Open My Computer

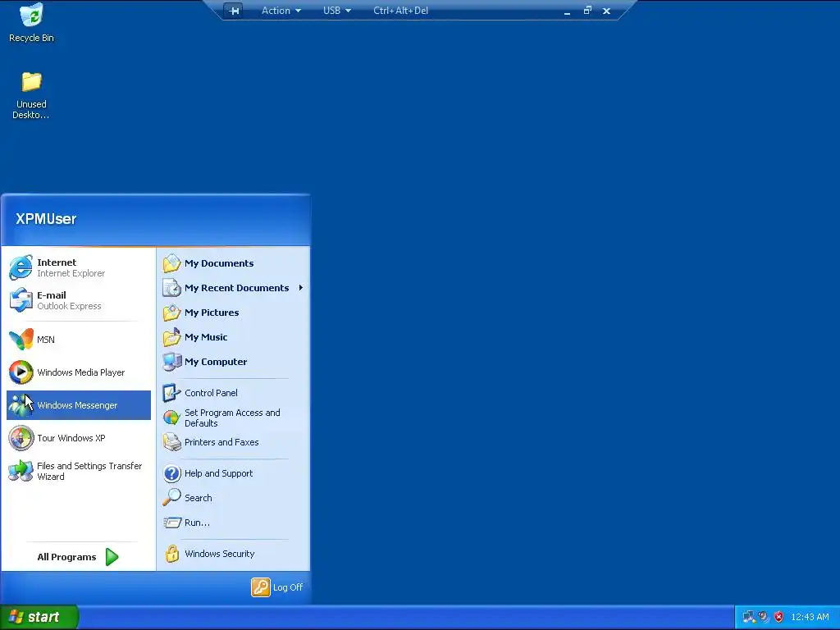pos(233,362)
